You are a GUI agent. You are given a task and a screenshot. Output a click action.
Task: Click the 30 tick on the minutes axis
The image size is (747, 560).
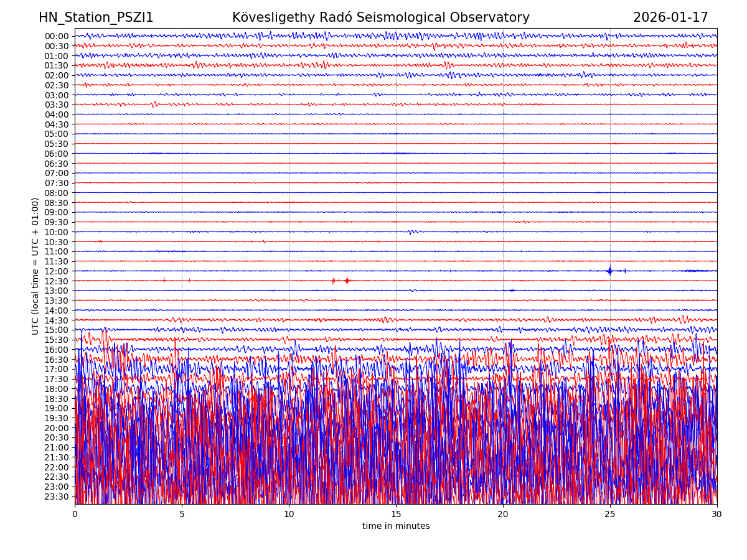(717, 515)
